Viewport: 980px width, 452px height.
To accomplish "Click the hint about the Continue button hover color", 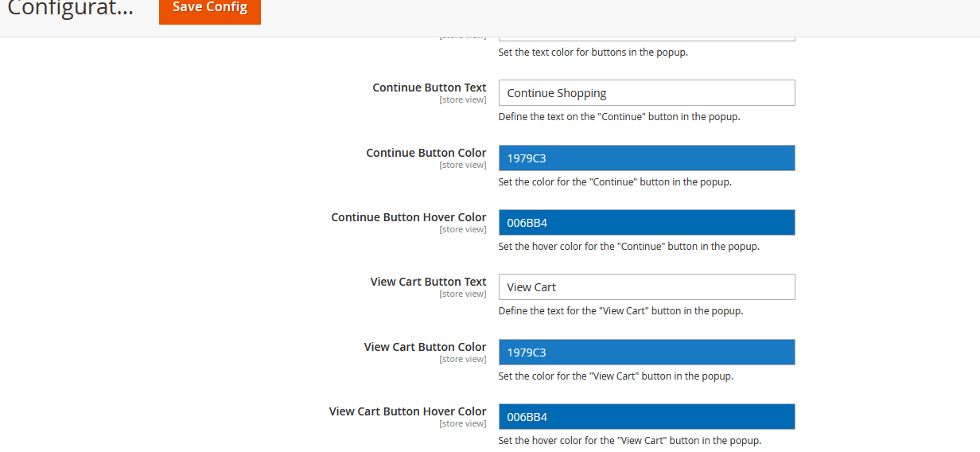I will [x=628, y=247].
